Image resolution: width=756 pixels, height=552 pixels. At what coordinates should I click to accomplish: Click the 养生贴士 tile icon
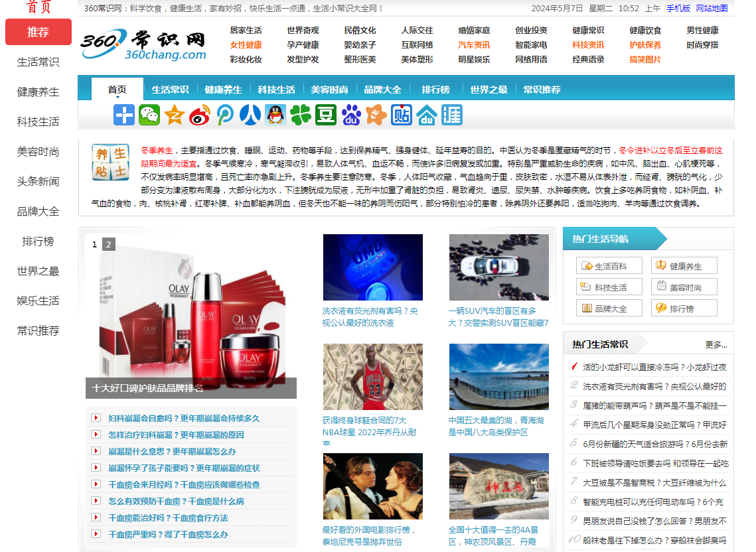pos(110,161)
